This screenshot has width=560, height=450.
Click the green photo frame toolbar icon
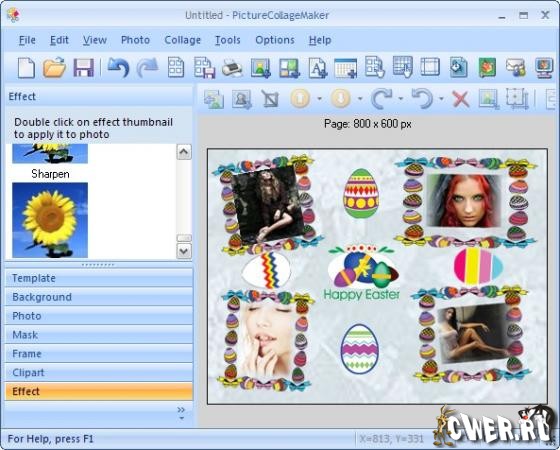487,67
